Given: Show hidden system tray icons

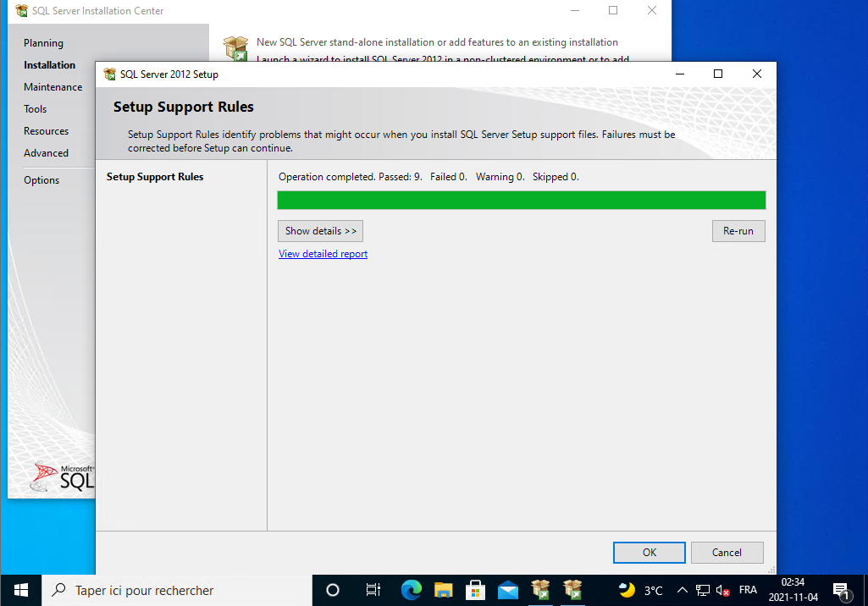Looking at the screenshot, I should click(x=682, y=590).
